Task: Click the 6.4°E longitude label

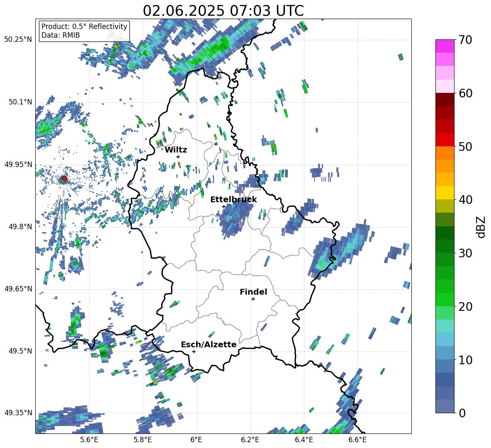Action: (304, 440)
